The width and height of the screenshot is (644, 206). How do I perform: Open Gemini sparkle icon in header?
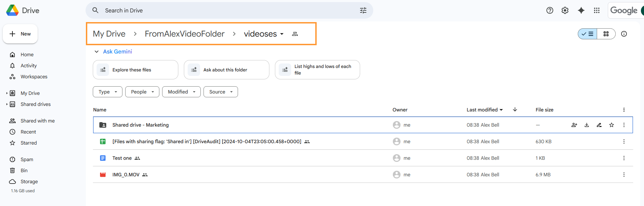point(581,10)
